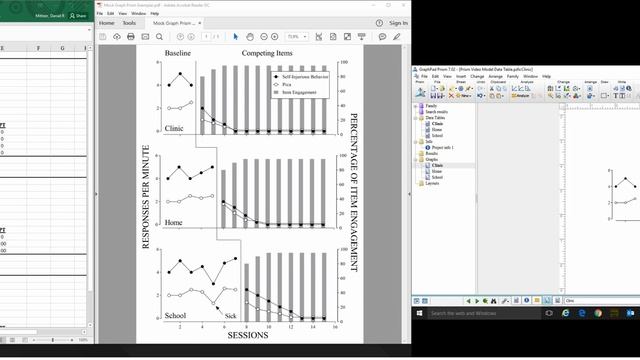The image size is (640, 360).
Task: Open the Insert menu in Prism
Action: coord(461,76)
